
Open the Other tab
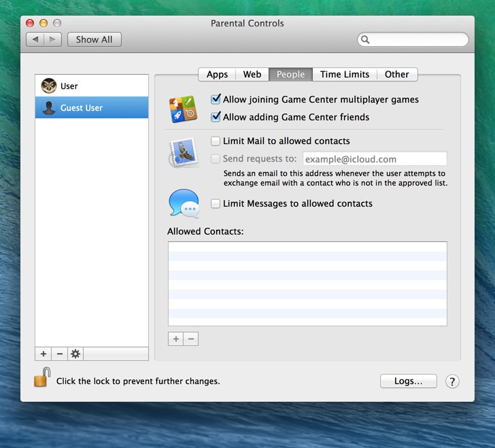(x=397, y=75)
